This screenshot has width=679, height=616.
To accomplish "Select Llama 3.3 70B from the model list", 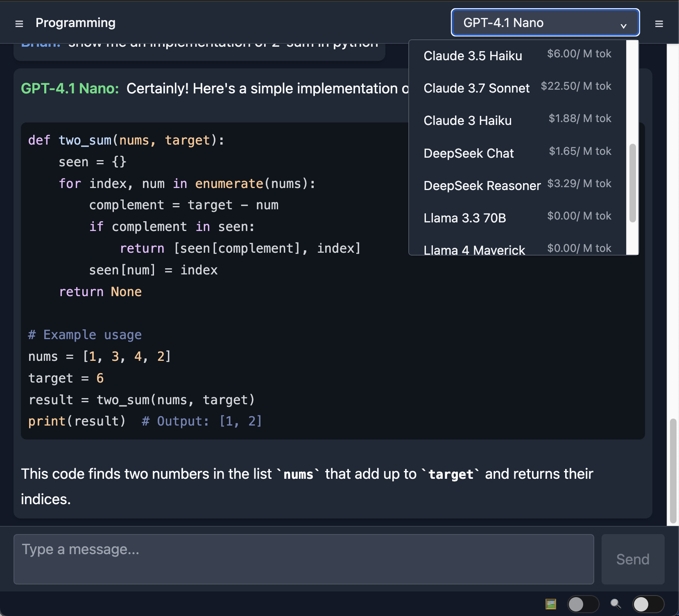I will coord(465,218).
